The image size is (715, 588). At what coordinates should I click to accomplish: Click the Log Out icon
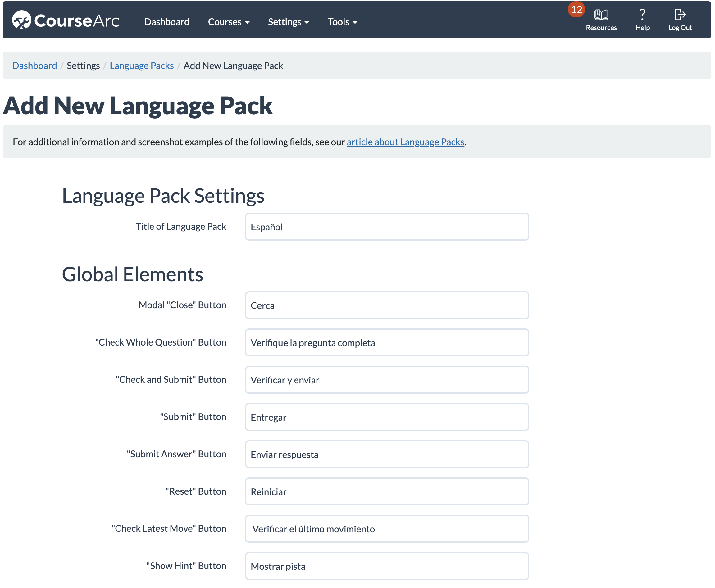click(x=680, y=15)
